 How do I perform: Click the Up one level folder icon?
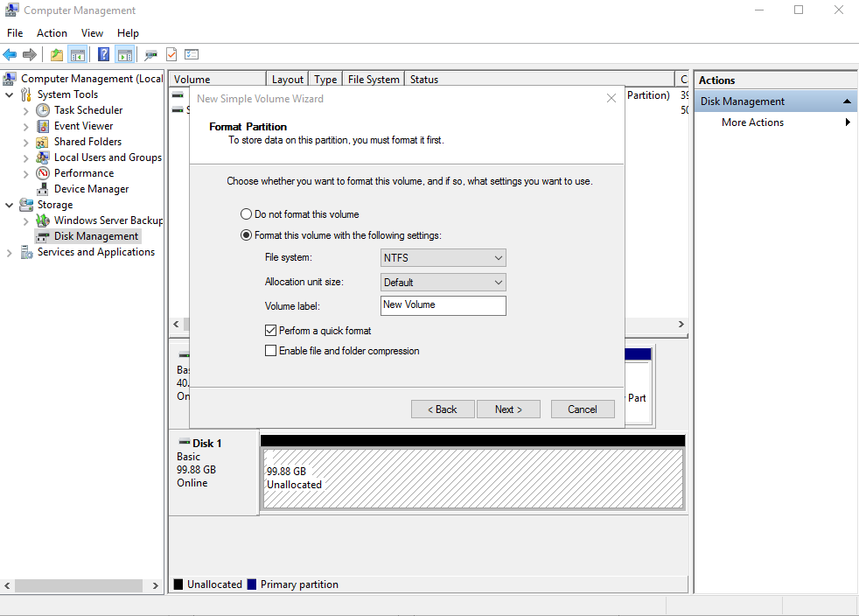tap(57, 54)
